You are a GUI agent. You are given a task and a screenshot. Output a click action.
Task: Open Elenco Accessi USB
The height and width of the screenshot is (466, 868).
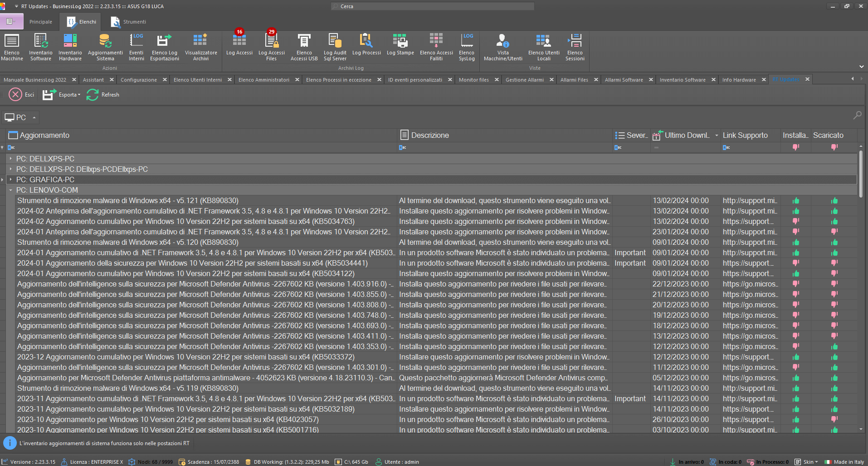point(304,47)
